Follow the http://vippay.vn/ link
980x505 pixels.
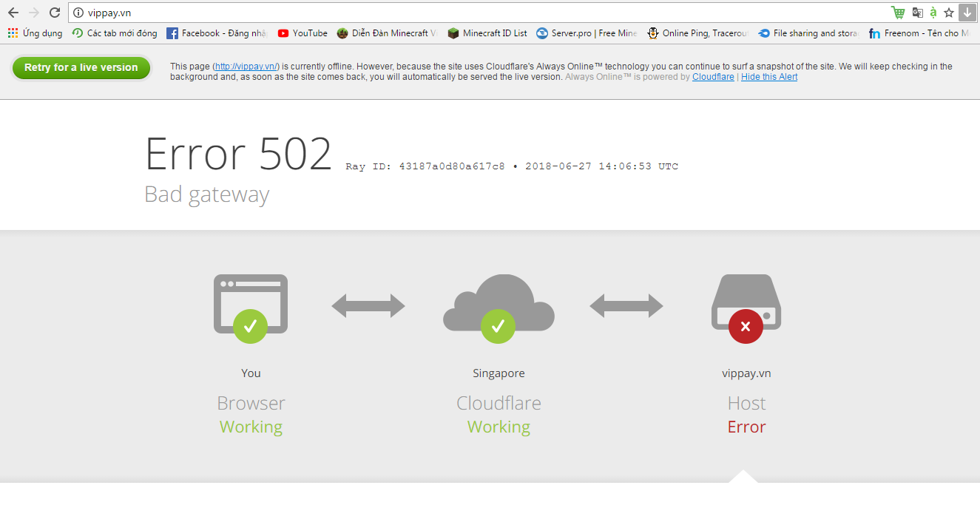pos(246,67)
